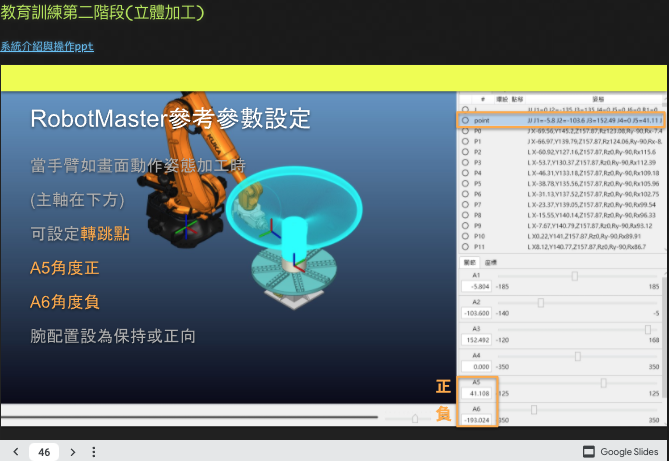669x461 pixels.
Task: Select the radio button for P9 row
Action: 465,225
